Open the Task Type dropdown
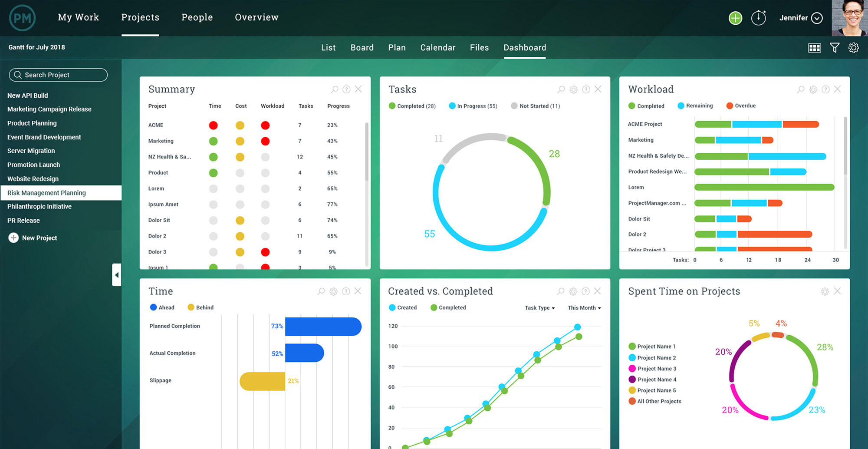 click(539, 308)
